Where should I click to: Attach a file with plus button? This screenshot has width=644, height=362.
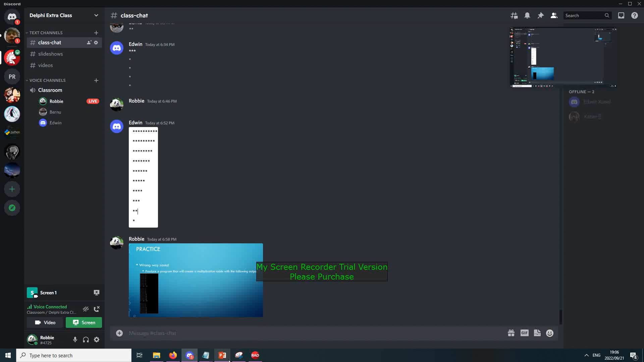(x=119, y=333)
